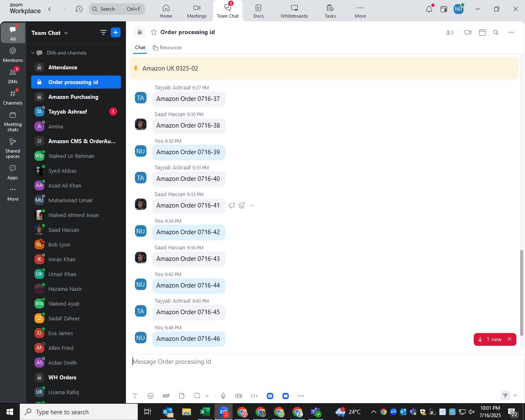Dismiss the 1 new message banner
Viewport: 525px width, 420px height.
click(510, 339)
